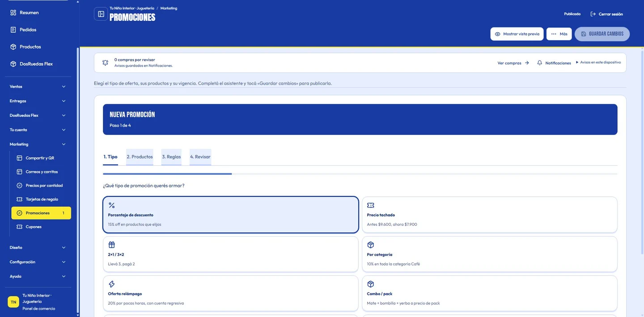Click the Marketing breadcrumb link
The image size is (644, 317).
click(169, 8)
